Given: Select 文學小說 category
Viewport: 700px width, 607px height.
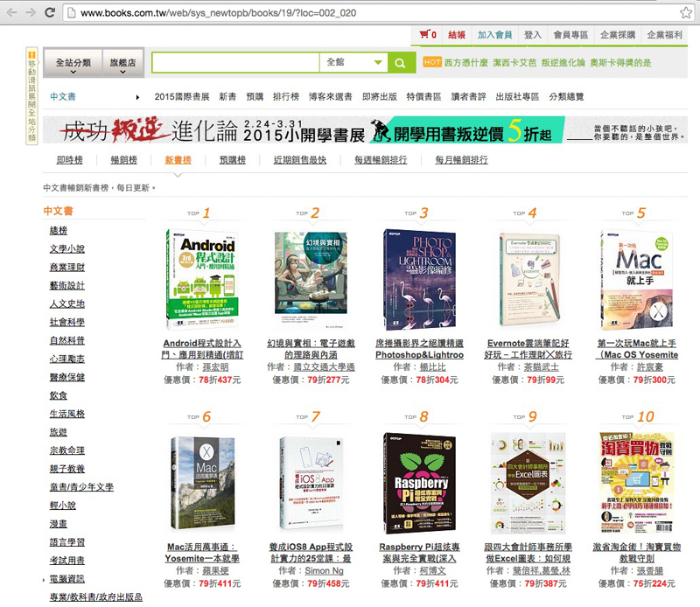Looking at the screenshot, I should coord(67,249).
